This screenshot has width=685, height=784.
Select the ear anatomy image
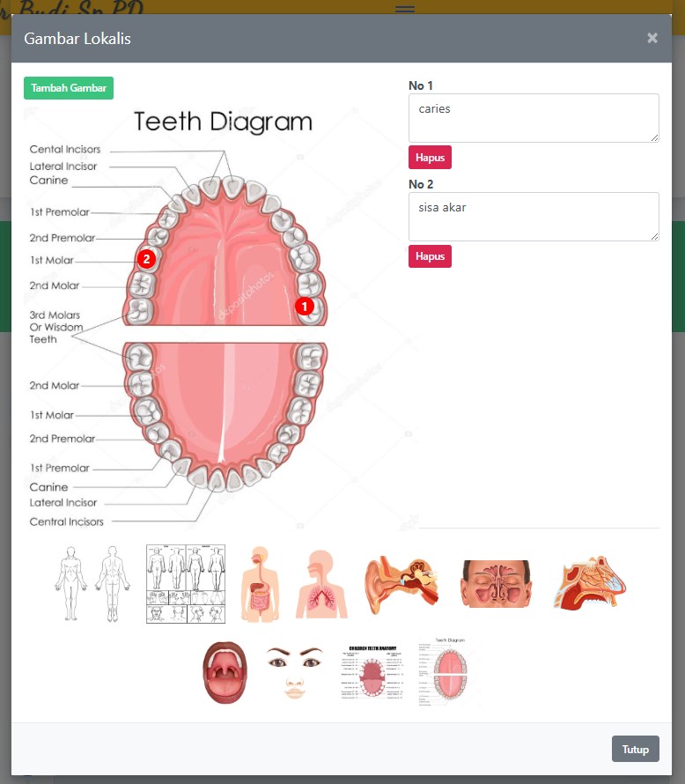(x=402, y=584)
